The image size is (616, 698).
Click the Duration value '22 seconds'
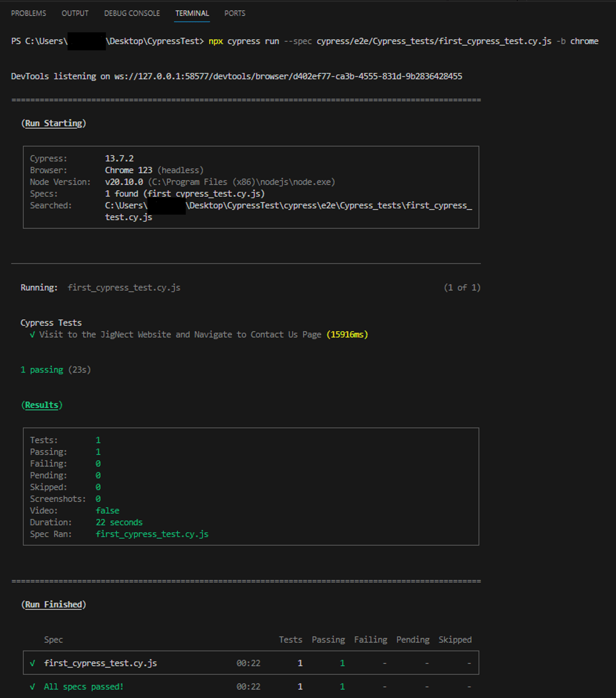(x=119, y=523)
